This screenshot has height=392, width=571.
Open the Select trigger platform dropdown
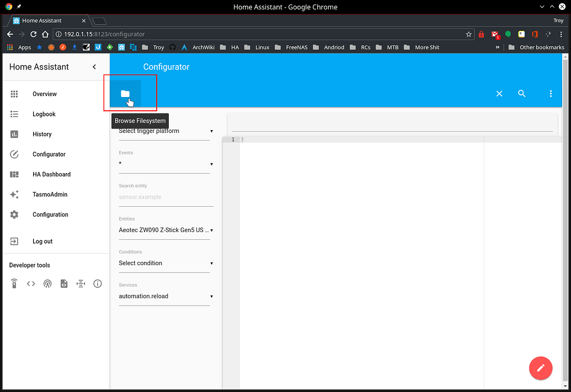[x=164, y=131]
